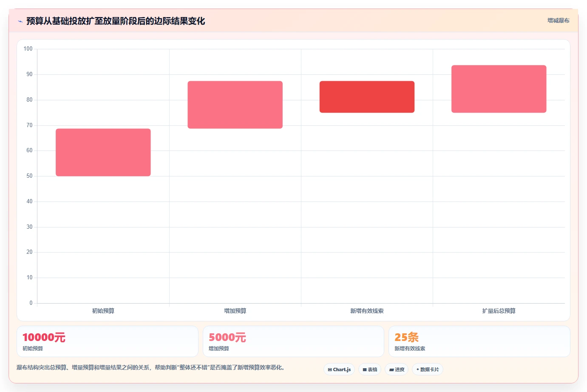
Task: Click x-axis label 增加预算
Action: click(x=235, y=311)
